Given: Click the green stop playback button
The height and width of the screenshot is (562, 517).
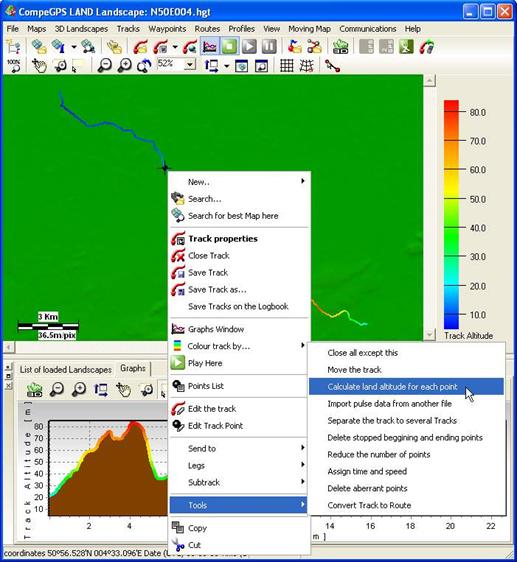Looking at the screenshot, I should tap(229, 47).
